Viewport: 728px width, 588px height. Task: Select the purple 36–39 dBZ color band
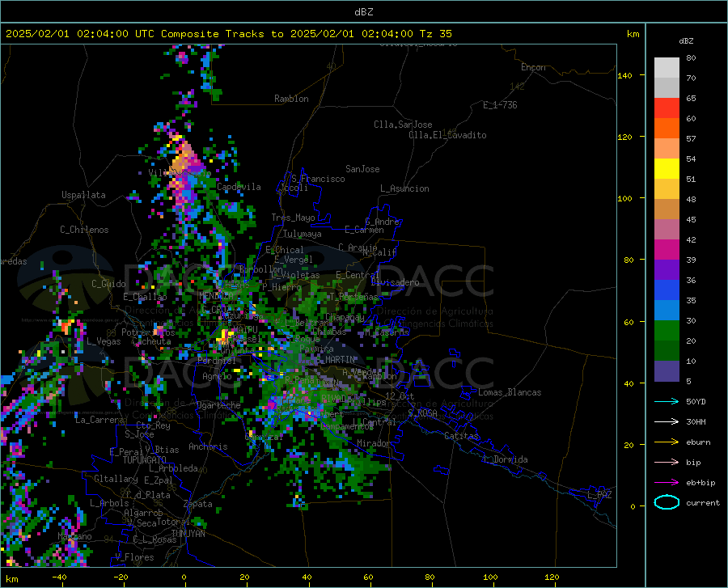coord(667,270)
